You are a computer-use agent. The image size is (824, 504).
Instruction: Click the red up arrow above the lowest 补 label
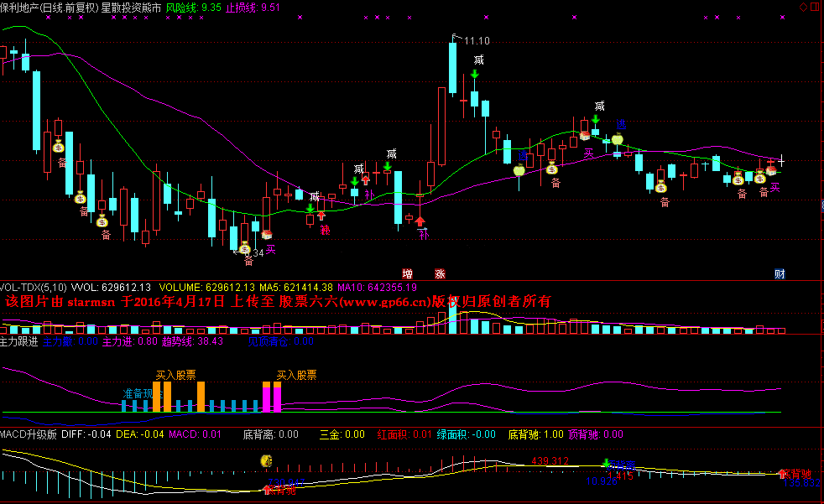(x=420, y=221)
